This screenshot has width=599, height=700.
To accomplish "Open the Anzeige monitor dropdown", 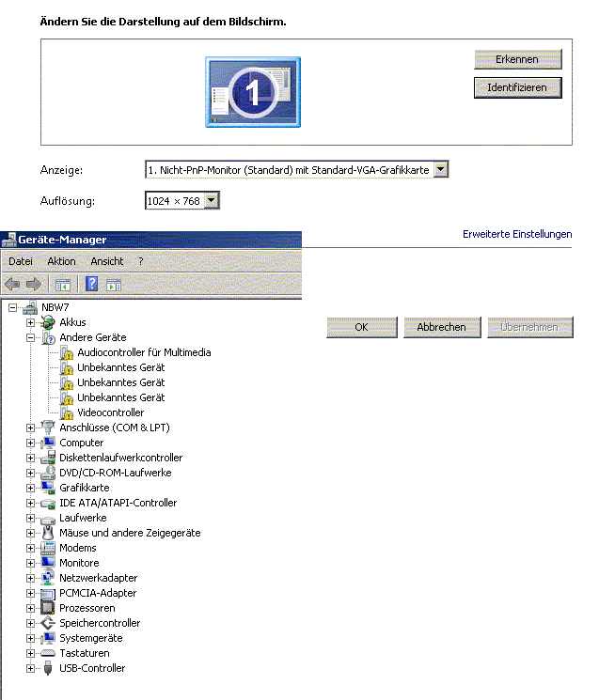I will tap(441, 170).
